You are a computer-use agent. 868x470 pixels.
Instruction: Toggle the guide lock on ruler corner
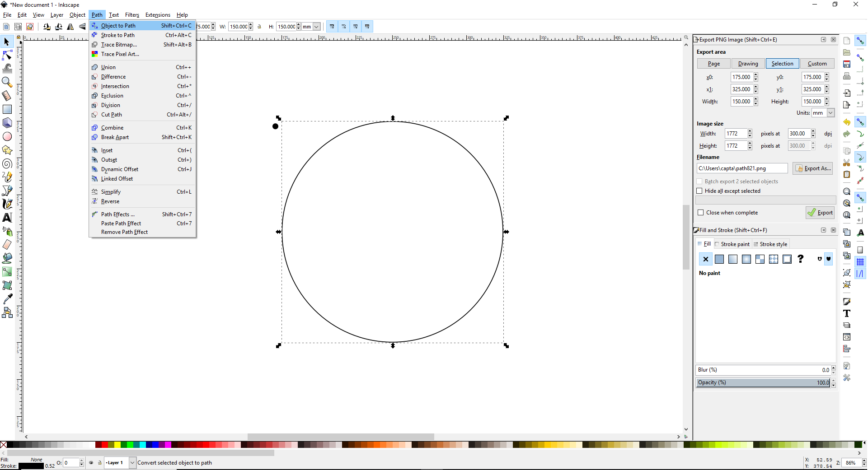pos(19,37)
